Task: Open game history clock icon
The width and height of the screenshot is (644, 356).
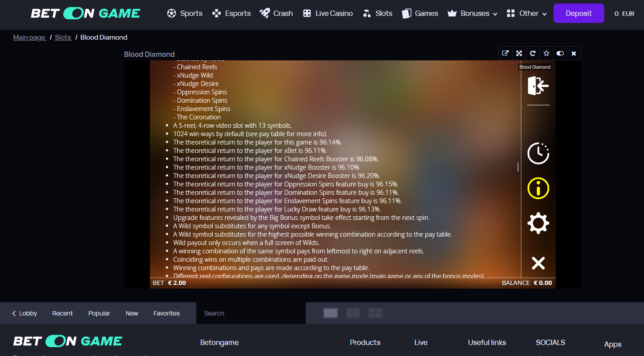Action: (538, 153)
